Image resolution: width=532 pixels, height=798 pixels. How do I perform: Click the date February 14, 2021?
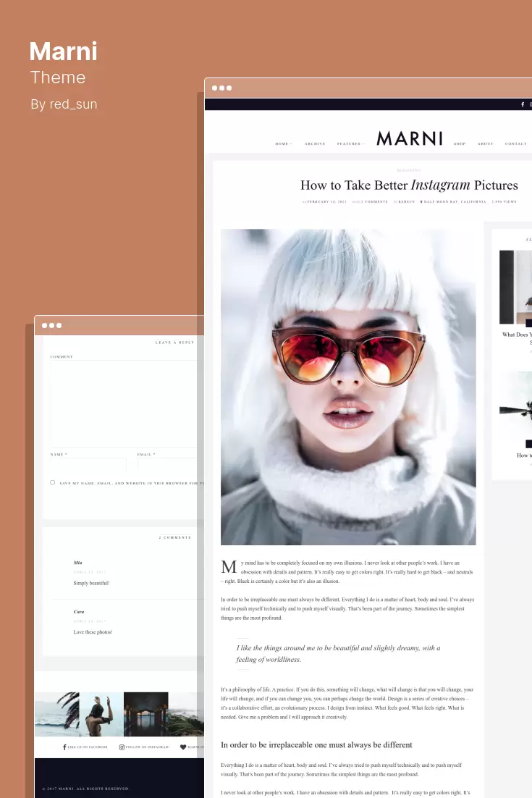(x=326, y=201)
